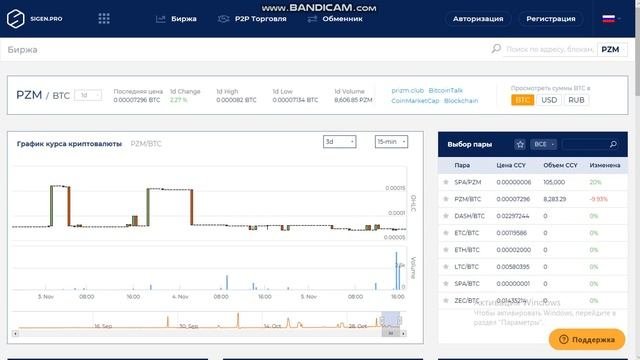Click the navigator scrollbar thumb
Image resolution: width=640 pixels, height=360 pixels.
coord(391,333)
